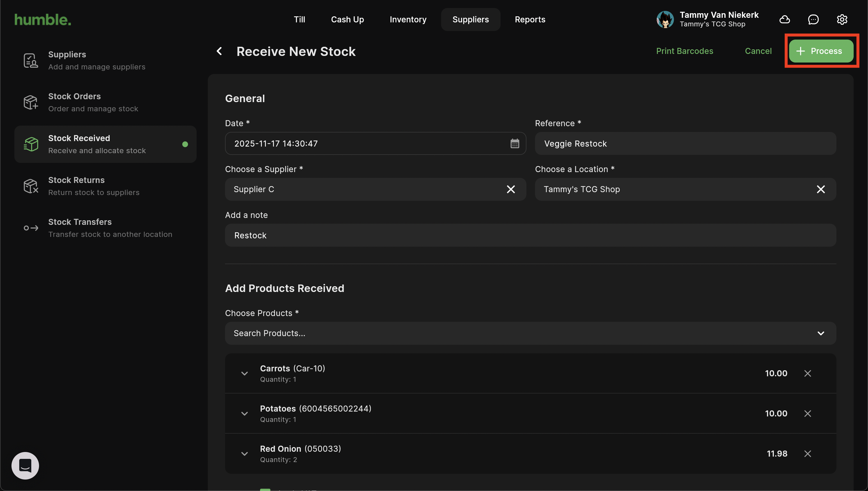Open the calendar picker in Date field

tap(514, 144)
